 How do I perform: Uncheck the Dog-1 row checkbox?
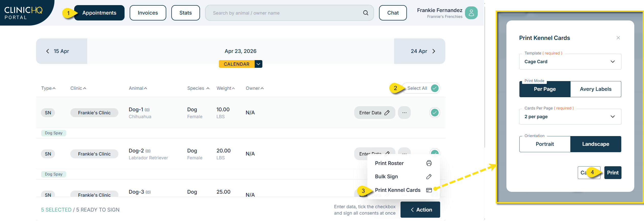(x=435, y=113)
